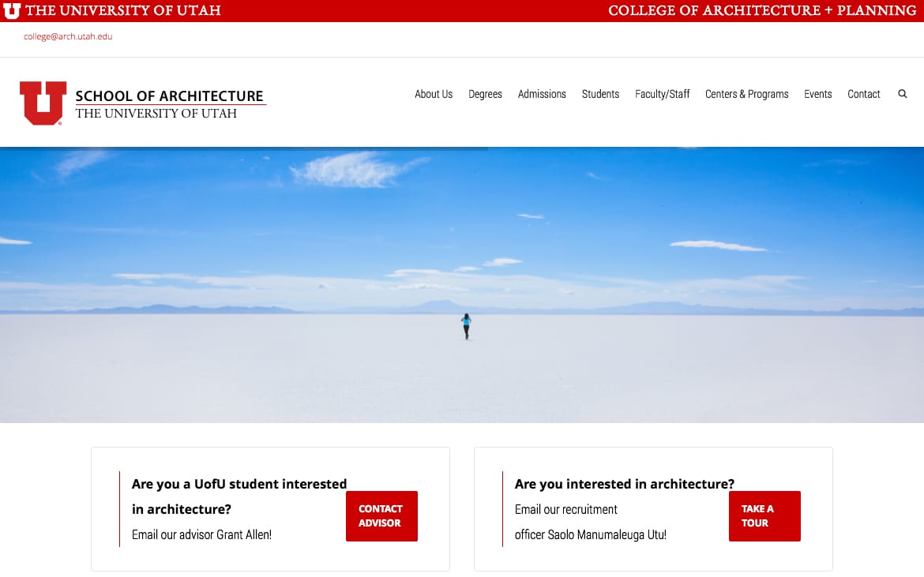Go to the Events page
924x577 pixels.
(x=818, y=94)
